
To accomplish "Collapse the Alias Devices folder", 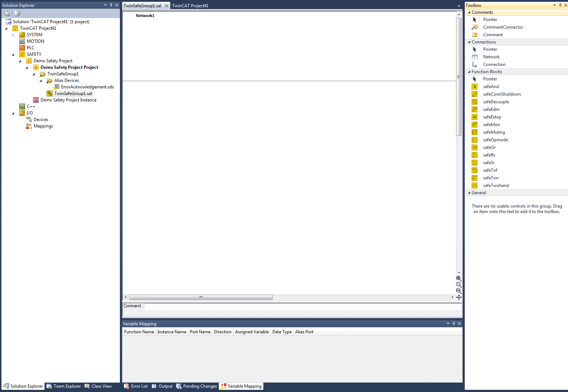I will tap(41, 81).
